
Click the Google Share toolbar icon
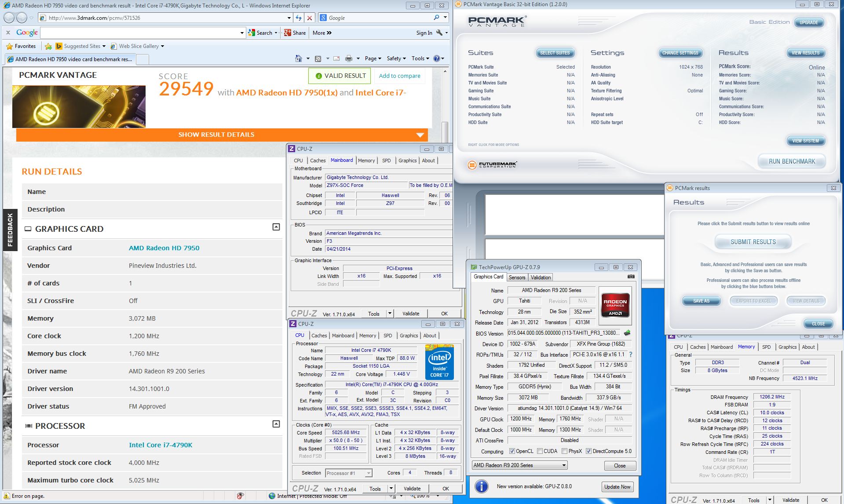(x=295, y=33)
